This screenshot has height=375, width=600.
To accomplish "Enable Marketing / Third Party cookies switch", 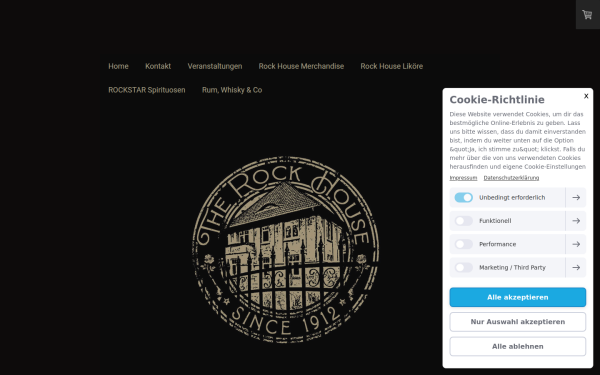I will [463, 267].
